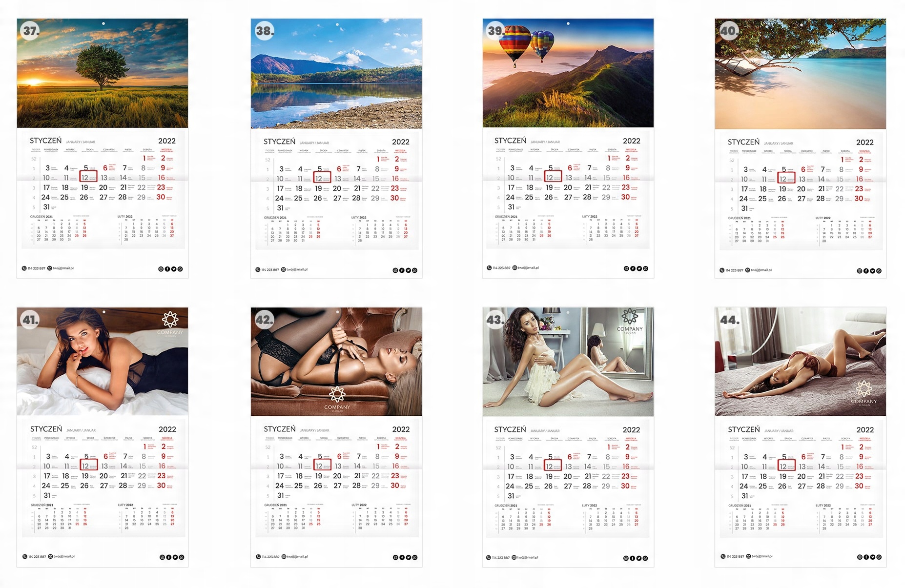This screenshot has height=588, width=905.
Task: Open the photo on calendar 43
Action: click(x=568, y=362)
